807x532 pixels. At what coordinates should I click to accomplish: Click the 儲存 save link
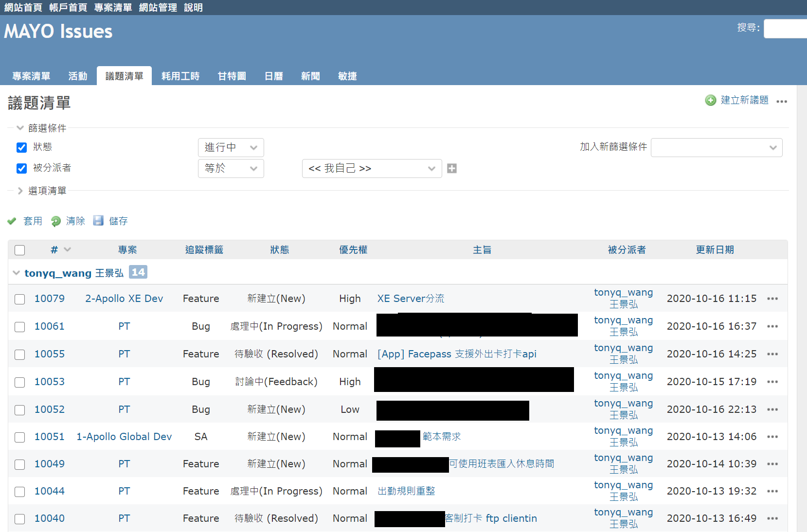(118, 221)
